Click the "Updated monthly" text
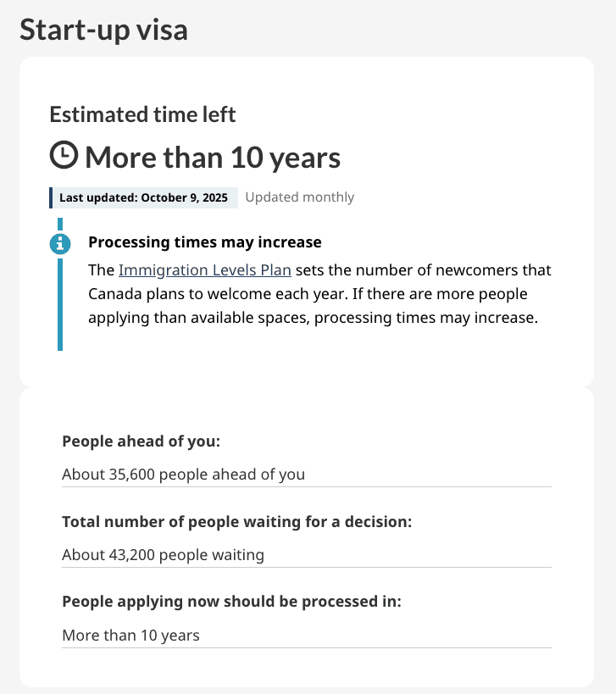Viewport: 616px width, 694px height. click(x=299, y=197)
